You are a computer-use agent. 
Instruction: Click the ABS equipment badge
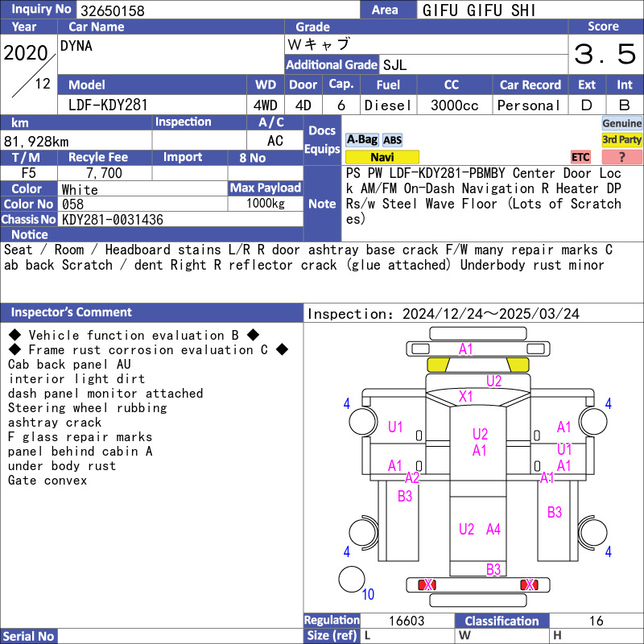392,139
